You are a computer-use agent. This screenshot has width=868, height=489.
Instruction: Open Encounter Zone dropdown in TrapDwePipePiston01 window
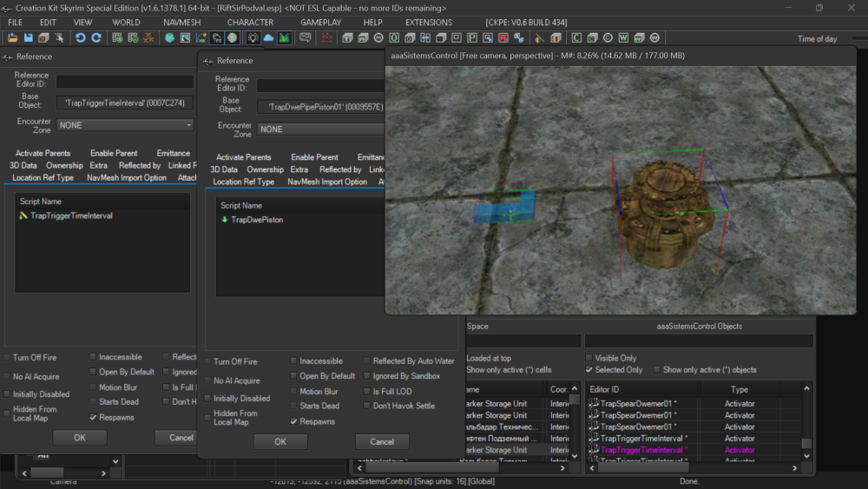pos(320,129)
